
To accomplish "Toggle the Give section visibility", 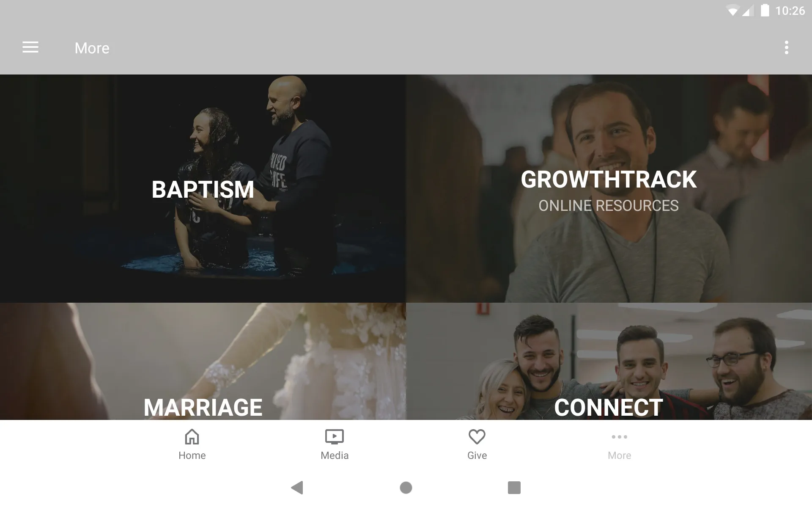I will click(x=477, y=443).
